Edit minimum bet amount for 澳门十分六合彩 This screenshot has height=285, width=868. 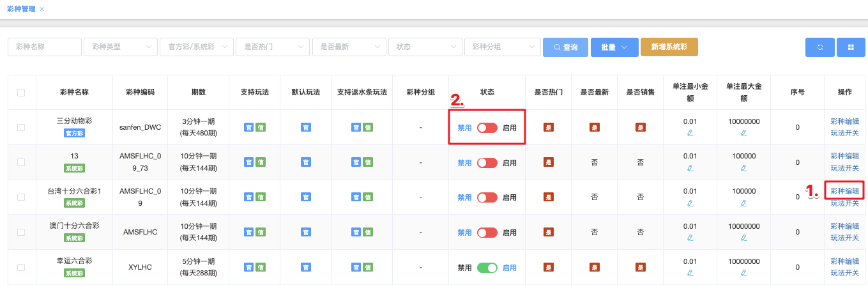click(690, 238)
